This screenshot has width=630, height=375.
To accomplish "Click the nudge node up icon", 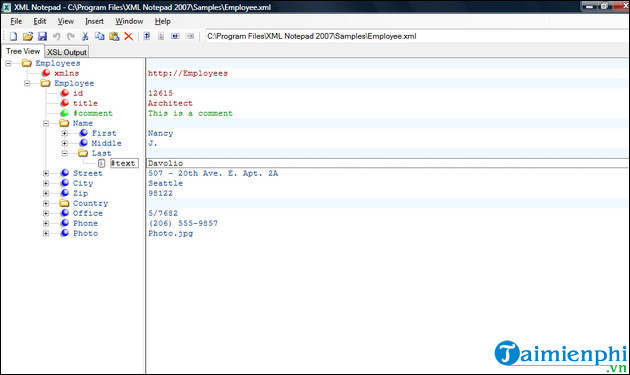I will (147, 36).
